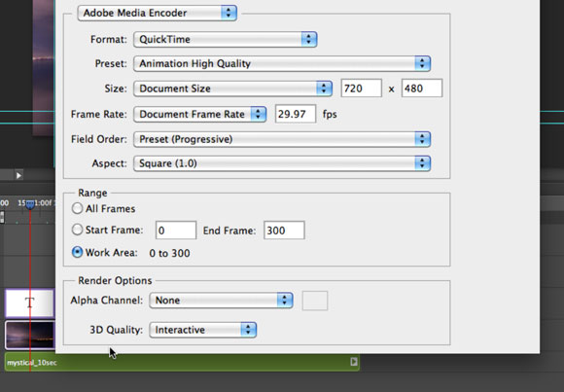Image resolution: width=564 pixels, height=392 pixels.
Task: Select the All Frames radio button
Action: click(77, 208)
